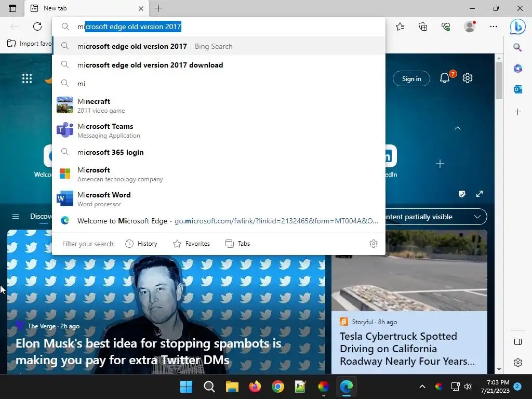Select the microsoft 365 login suggestion
The height and width of the screenshot is (399, 532).
(x=219, y=152)
